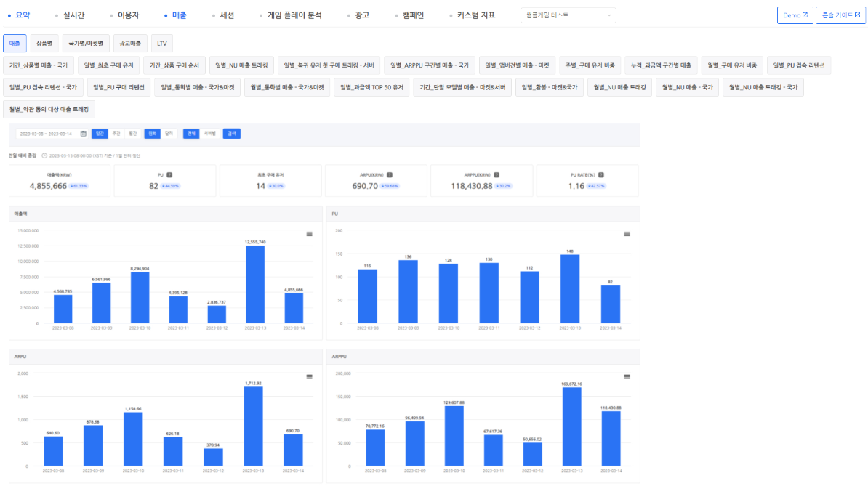Viewport: 868px width, 486px height.
Task: Open the 일별_PU 구매 리텐션 report
Action: coord(118,87)
